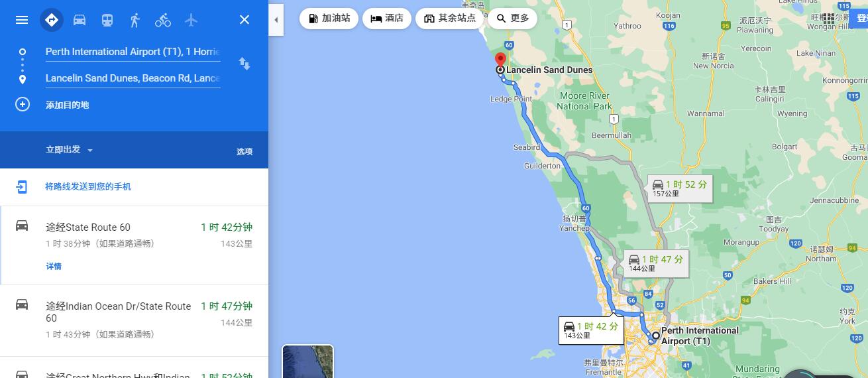The width and height of the screenshot is (868, 378).
Task: Edit the Perth International Airport origin field
Action: [133, 52]
